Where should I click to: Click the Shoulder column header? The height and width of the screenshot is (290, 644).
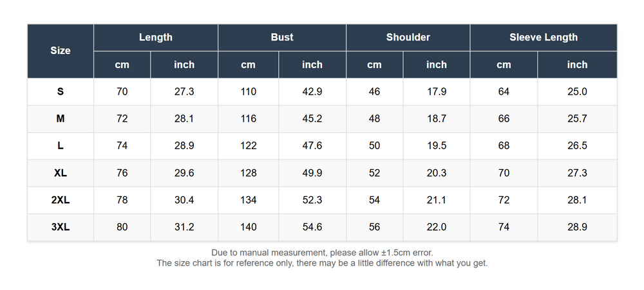[x=408, y=37]
